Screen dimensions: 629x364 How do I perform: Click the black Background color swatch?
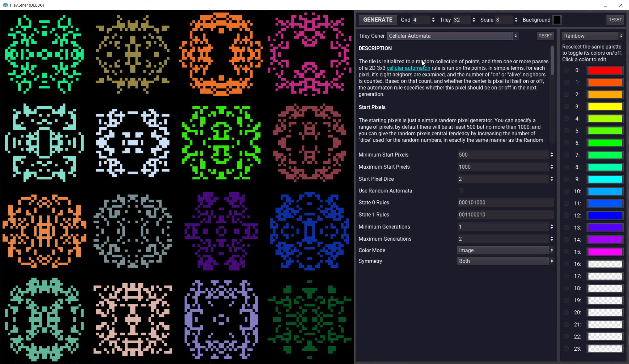click(557, 20)
